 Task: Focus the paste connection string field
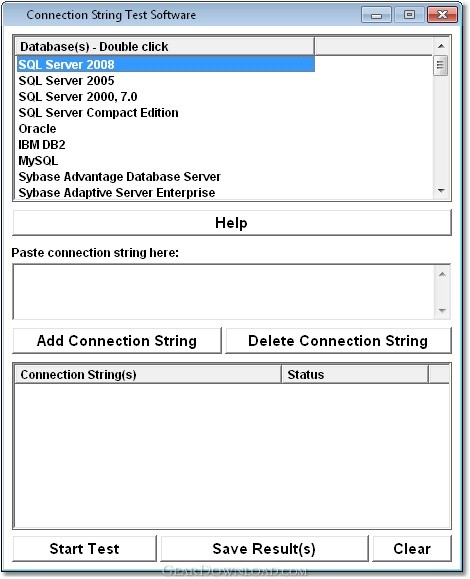pyautogui.click(x=224, y=292)
